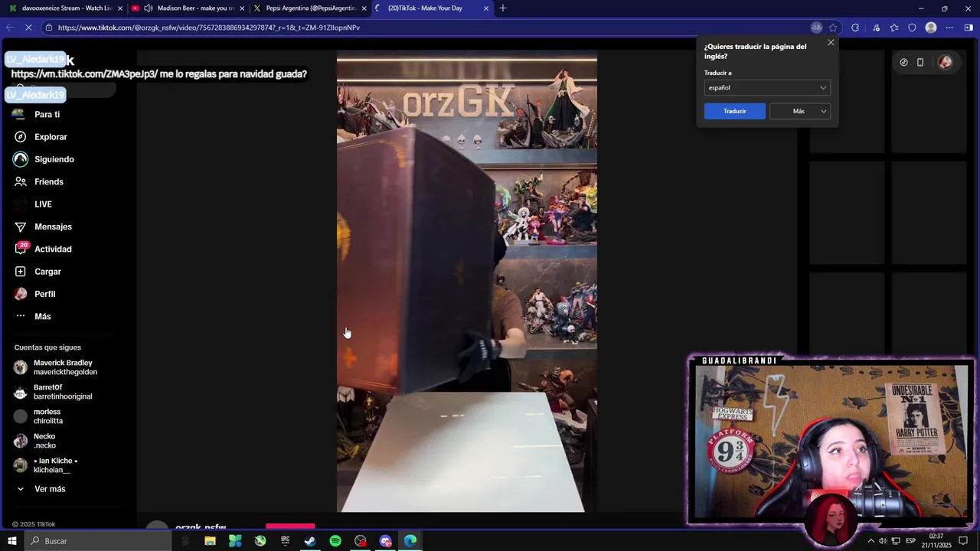Open Edge settings and more menu
Image resolution: width=980 pixels, height=551 pixels.
pos(949,28)
